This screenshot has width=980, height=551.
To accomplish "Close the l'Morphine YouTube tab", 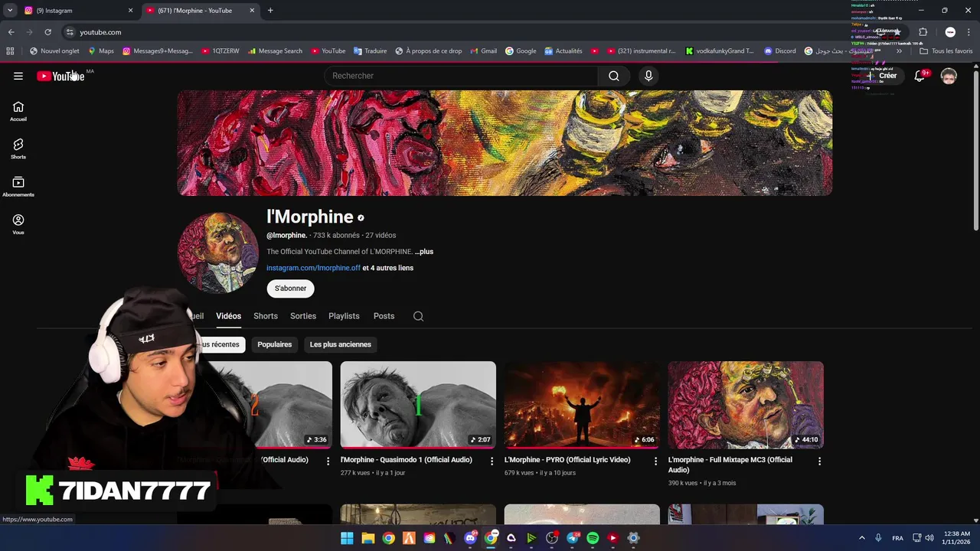I will pos(252,11).
